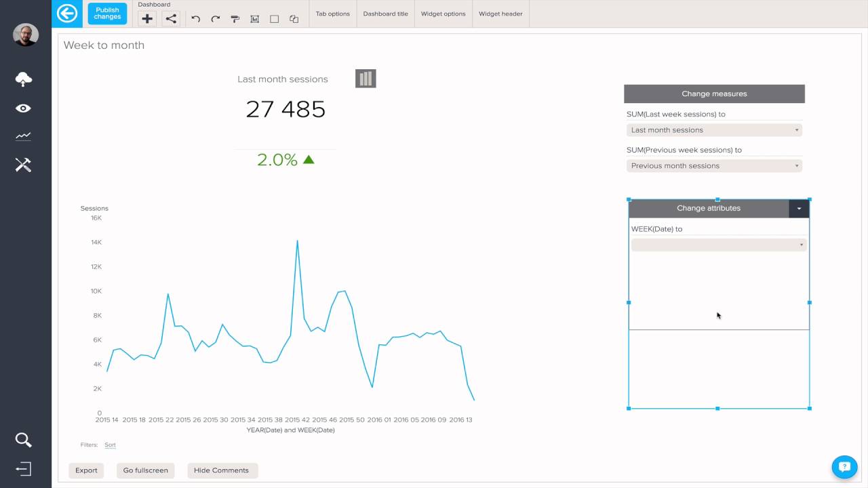Select the format painter icon

pos(235,19)
